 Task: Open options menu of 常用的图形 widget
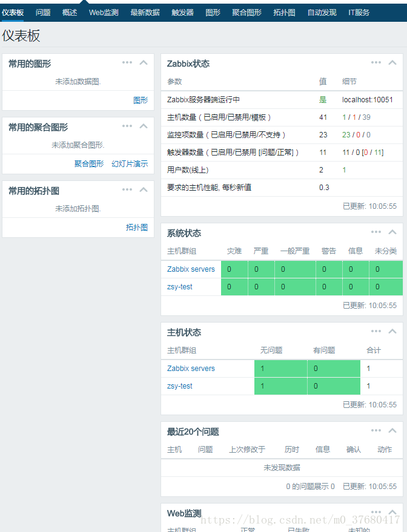pyautogui.click(x=127, y=62)
